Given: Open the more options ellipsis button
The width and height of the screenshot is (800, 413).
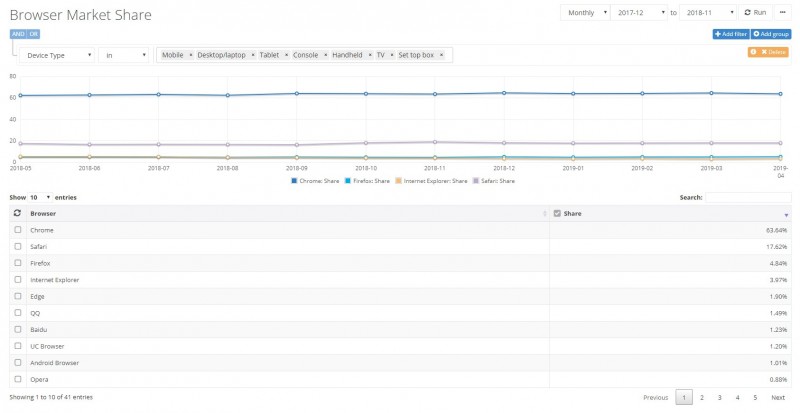Looking at the screenshot, I should 782,13.
